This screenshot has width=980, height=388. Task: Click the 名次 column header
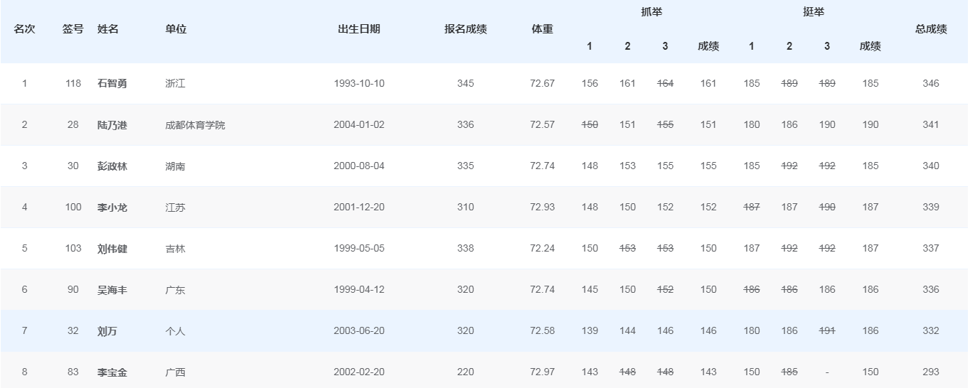point(25,29)
